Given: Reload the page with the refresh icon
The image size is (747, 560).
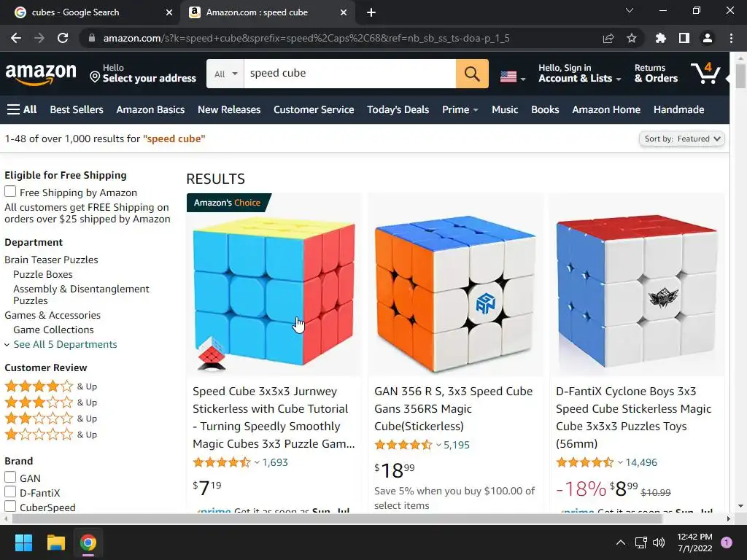Looking at the screenshot, I should pos(63,38).
